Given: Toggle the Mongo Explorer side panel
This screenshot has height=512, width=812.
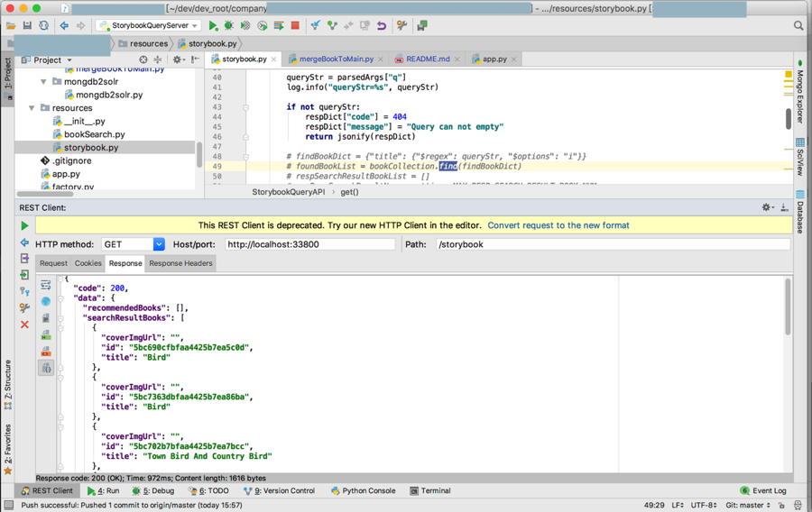Looking at the screenshot, I should pos(800,93).
